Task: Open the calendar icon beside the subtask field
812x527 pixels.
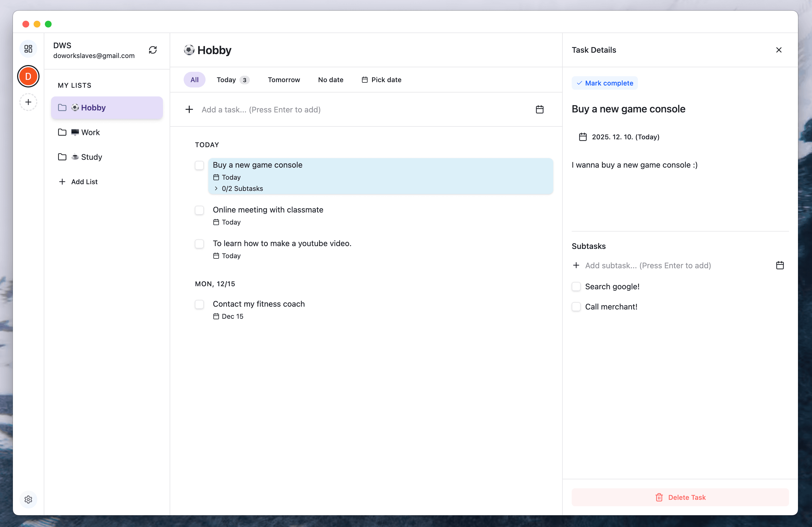Action: [780, 265]
